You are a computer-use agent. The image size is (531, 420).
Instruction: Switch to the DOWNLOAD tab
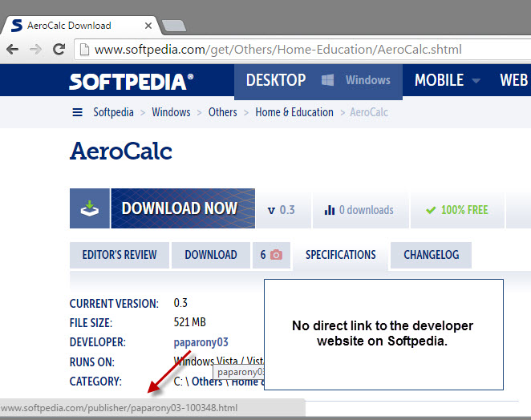(211, 255)
